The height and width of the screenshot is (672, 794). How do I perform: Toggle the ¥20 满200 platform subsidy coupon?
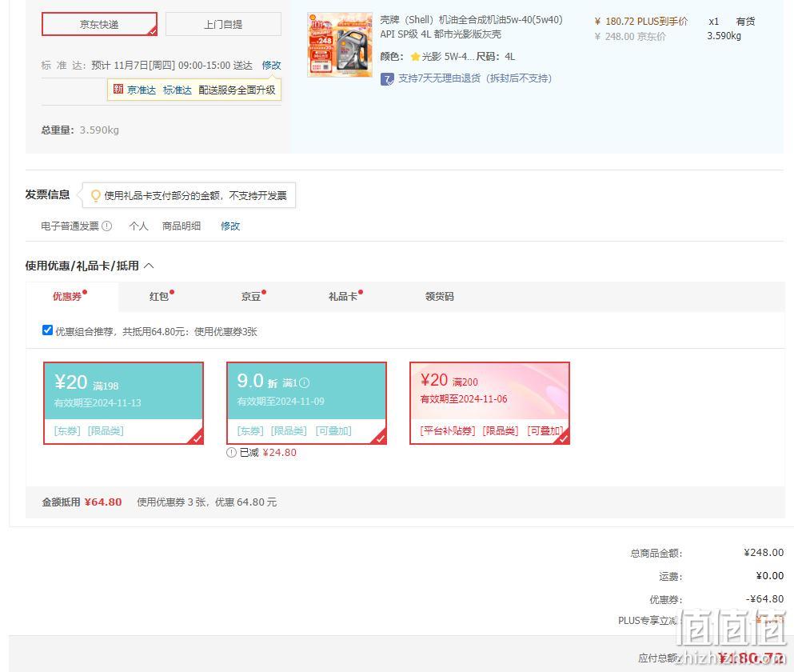pos(489,403)
